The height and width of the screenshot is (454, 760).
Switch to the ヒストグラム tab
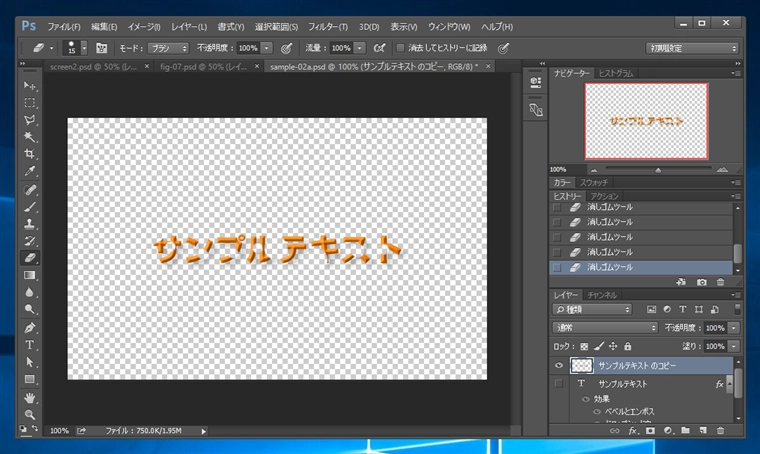(x=616, y=74)
